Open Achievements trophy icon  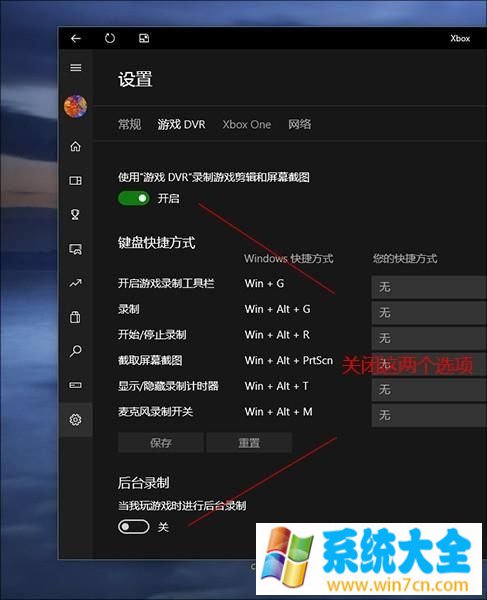coord(75,214)
